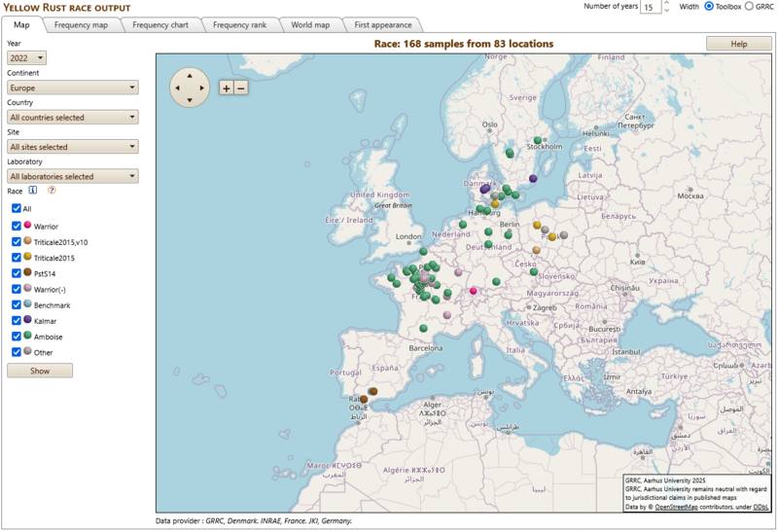Switch to the Frequency chart tab
This screenshot has width=778, height=532.
[x=160, y=24]
